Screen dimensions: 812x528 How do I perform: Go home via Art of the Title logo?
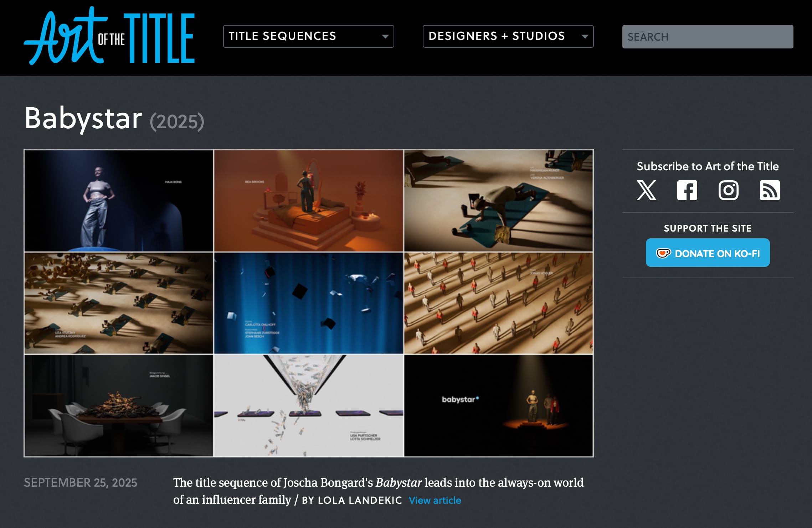click(109, 36)
